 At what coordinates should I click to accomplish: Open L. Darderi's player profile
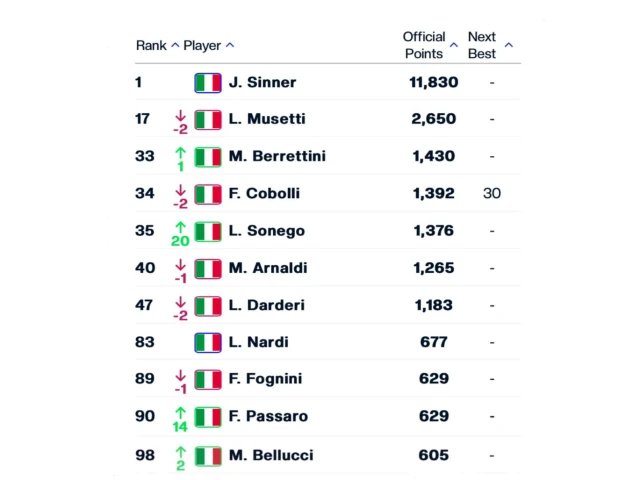click(x=265, y=305)
